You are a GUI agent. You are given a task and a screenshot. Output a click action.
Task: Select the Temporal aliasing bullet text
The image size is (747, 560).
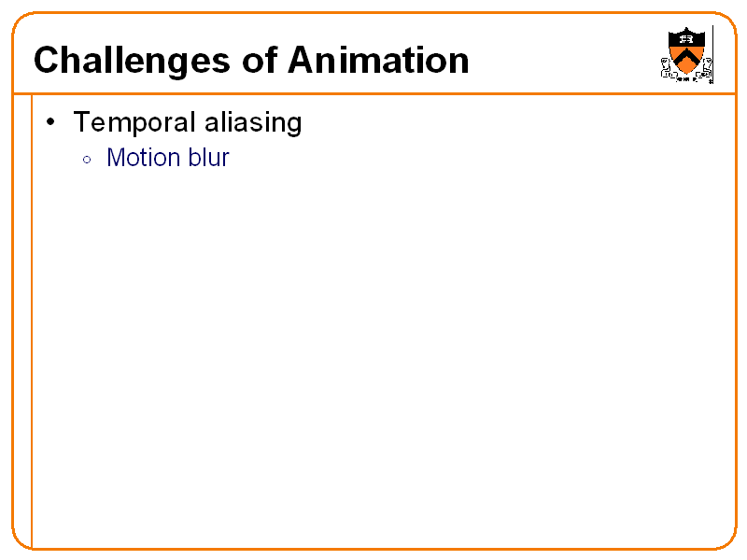pyautogui.click(x=187, y=122)
